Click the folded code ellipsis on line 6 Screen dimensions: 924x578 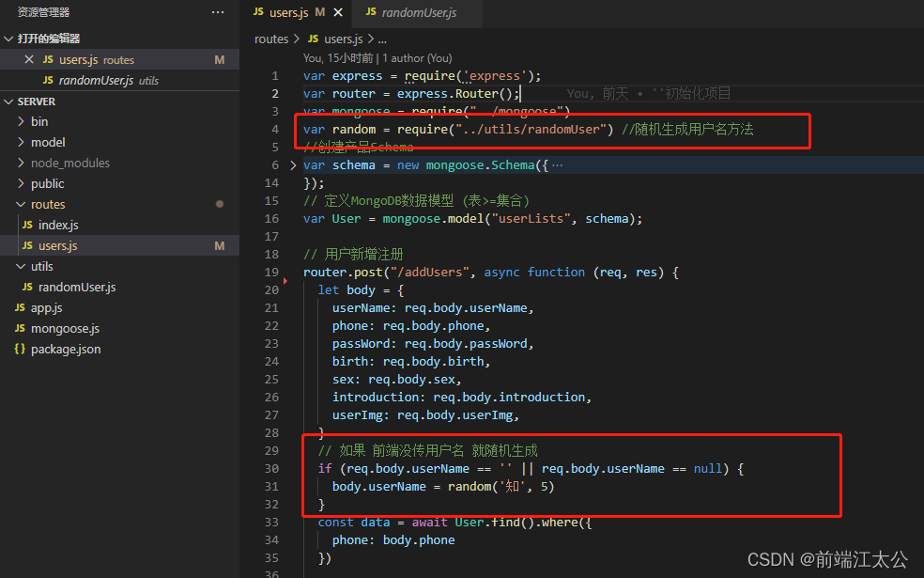click(x=558, y=165)
